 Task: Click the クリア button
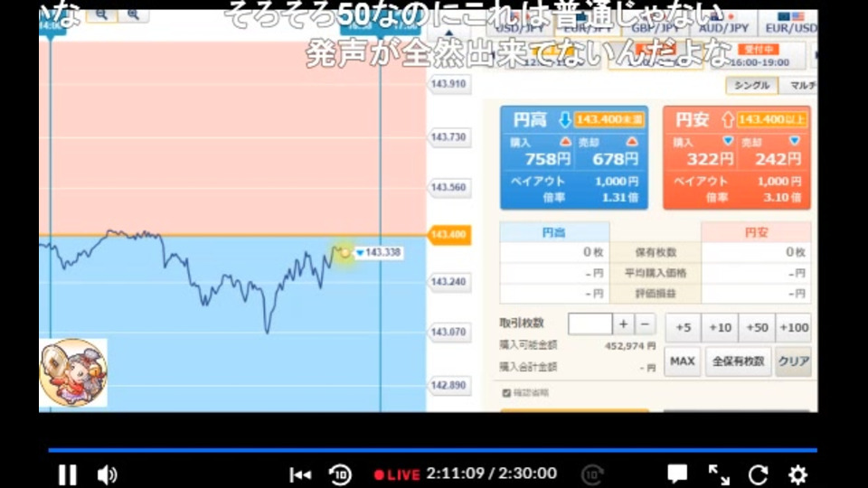pyautogui.click(x=793, y=361)
